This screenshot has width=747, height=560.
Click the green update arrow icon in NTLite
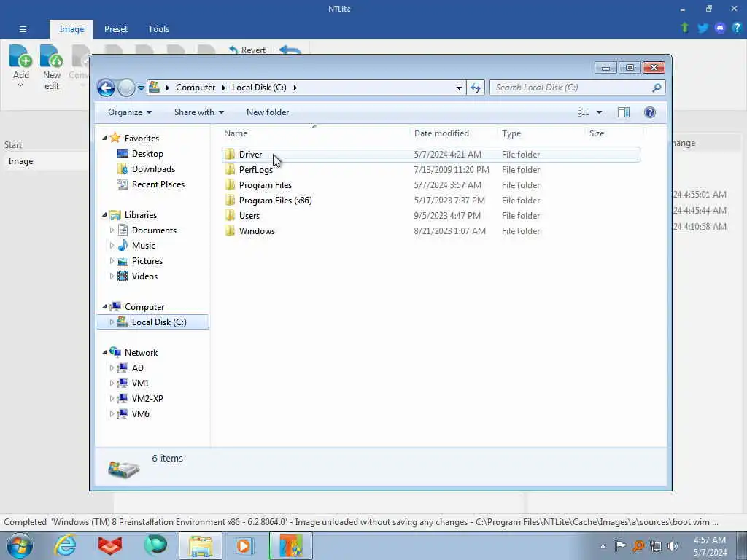pos(685,28)
